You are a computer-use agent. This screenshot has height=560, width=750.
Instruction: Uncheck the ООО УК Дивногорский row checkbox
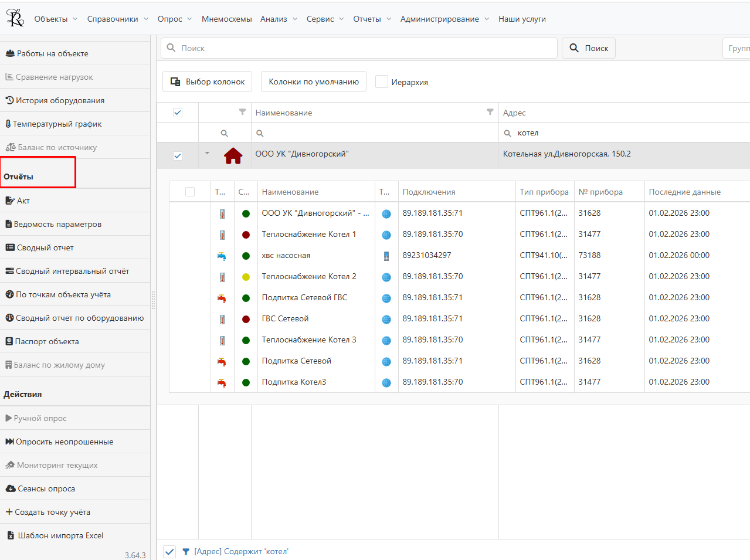pos(178,156)
